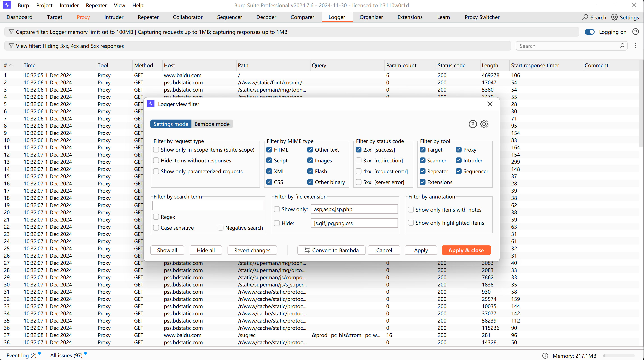
Task: Click the magnifier icon in search field
Action: (x=622, y=46)
